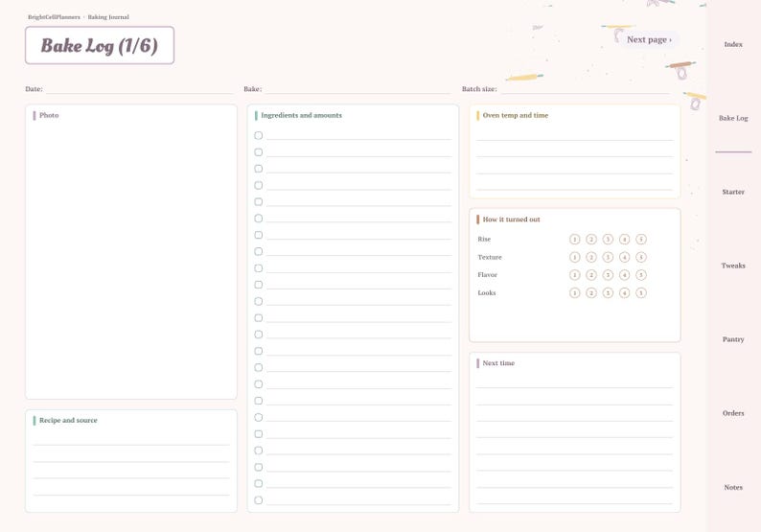Click the Rise rating label
Screen dimensions: 761x532
click(x=484, y=240)
